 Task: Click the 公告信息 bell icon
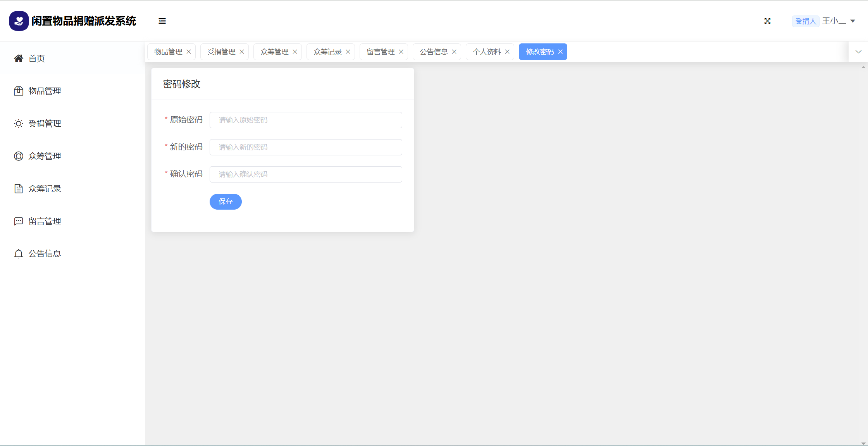18,254
